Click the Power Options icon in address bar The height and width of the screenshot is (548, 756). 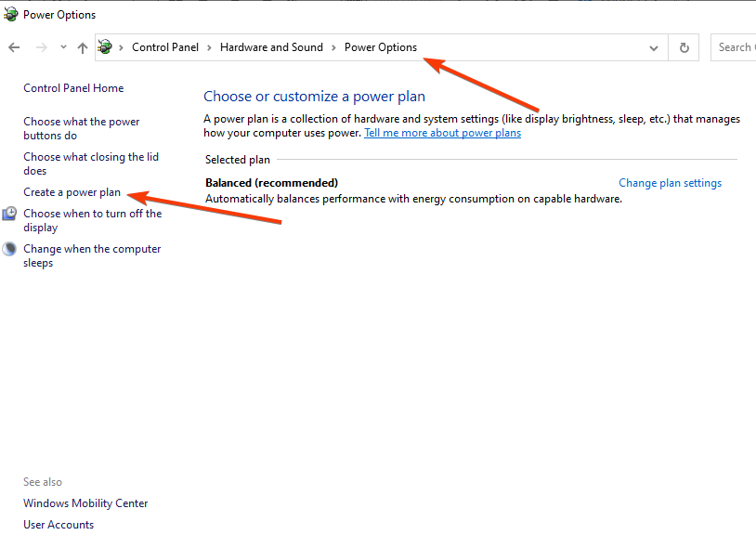pyautogui.click(x=105, y=46)
